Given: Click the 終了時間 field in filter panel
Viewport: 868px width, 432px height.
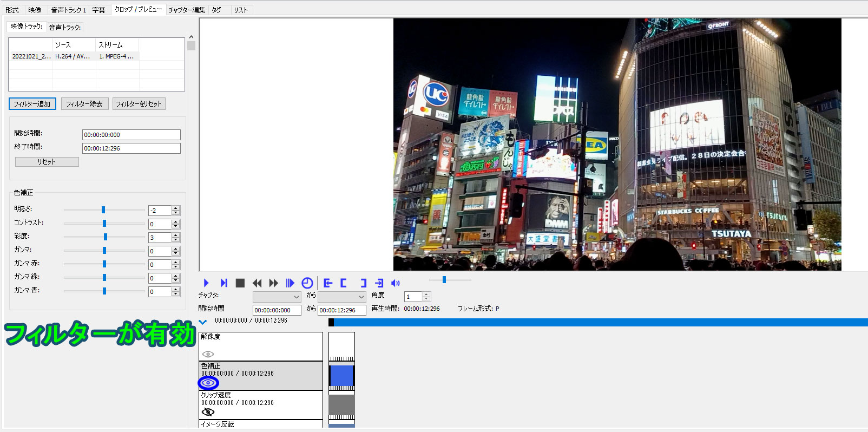Looking at the screenshot, I should pos(131,148).
